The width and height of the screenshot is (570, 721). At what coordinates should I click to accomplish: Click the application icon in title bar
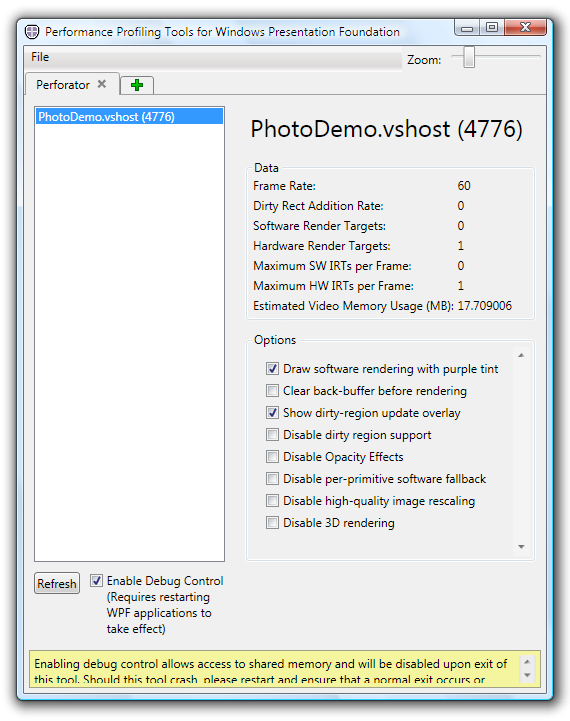pos(32,32)
